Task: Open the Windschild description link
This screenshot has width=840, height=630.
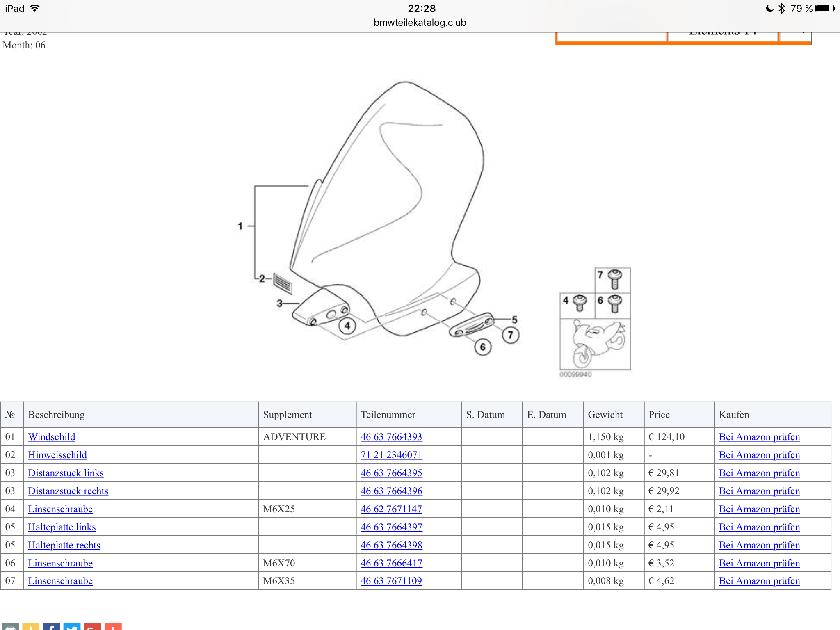Action: coord(52,437)
